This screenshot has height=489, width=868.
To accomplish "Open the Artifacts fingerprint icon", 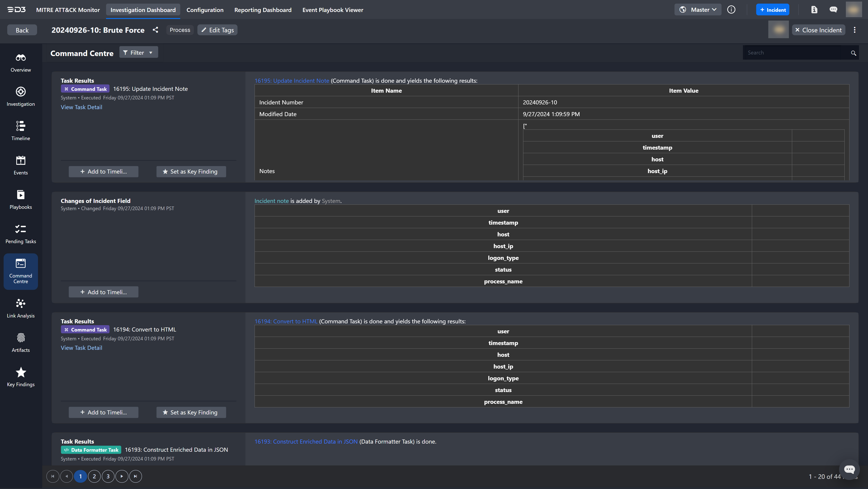I will click(21, 338).
